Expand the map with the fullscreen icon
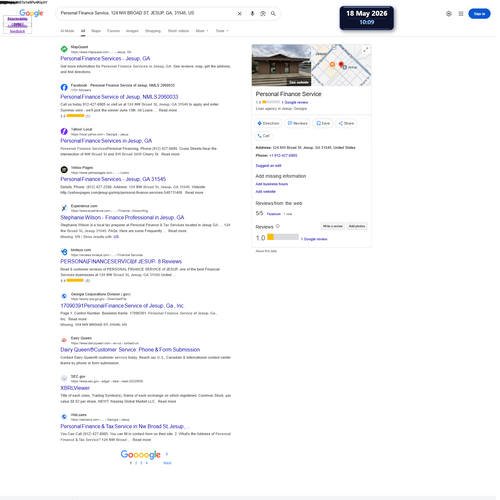This screenshot has height=500, width=500. (x=366, y=50)
